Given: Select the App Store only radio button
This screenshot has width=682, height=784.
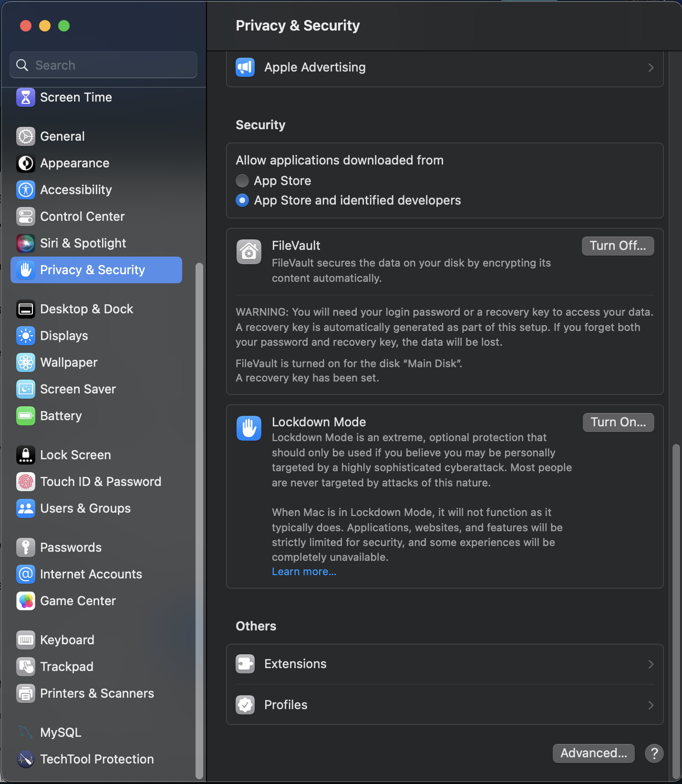Looking at the screenshot, I should 242,181.
